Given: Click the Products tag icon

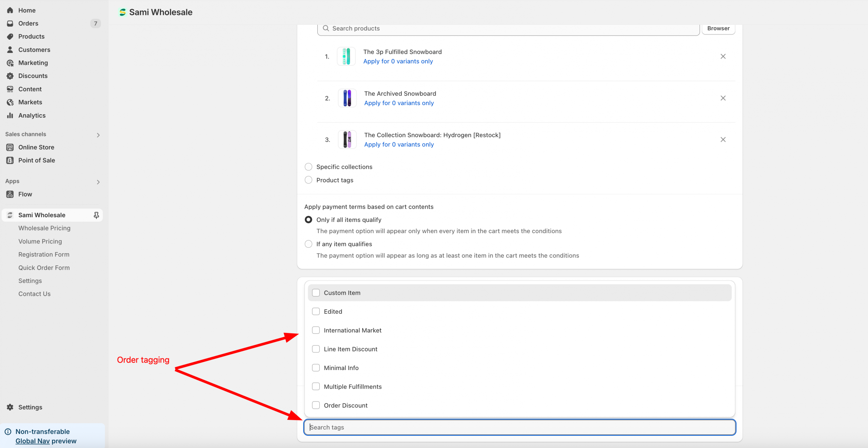Looking at the screenshot, I should coord(10,36).
